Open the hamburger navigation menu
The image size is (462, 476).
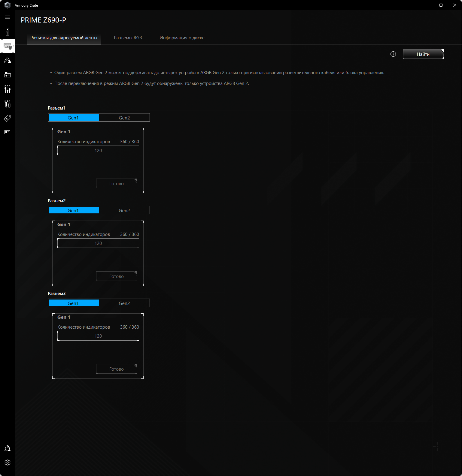(8, 17)
